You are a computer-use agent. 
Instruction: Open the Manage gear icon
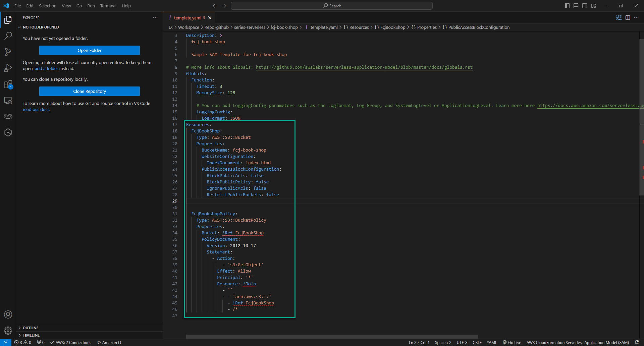(x=8, y=331)
